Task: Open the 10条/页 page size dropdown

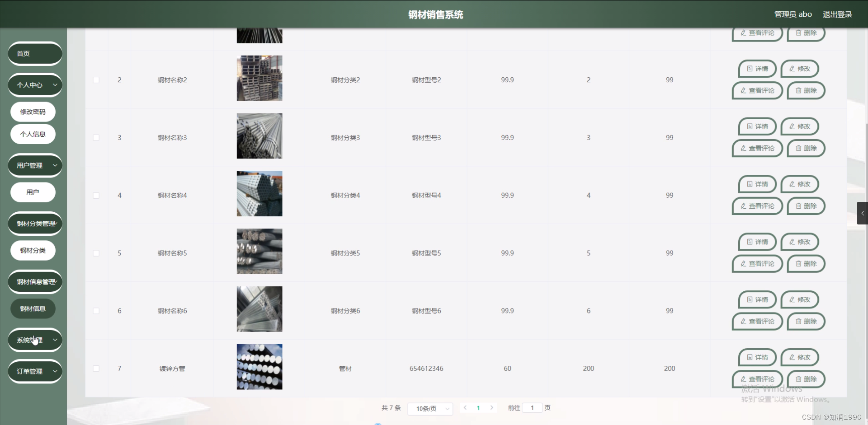Action: [x=429, y=409]
